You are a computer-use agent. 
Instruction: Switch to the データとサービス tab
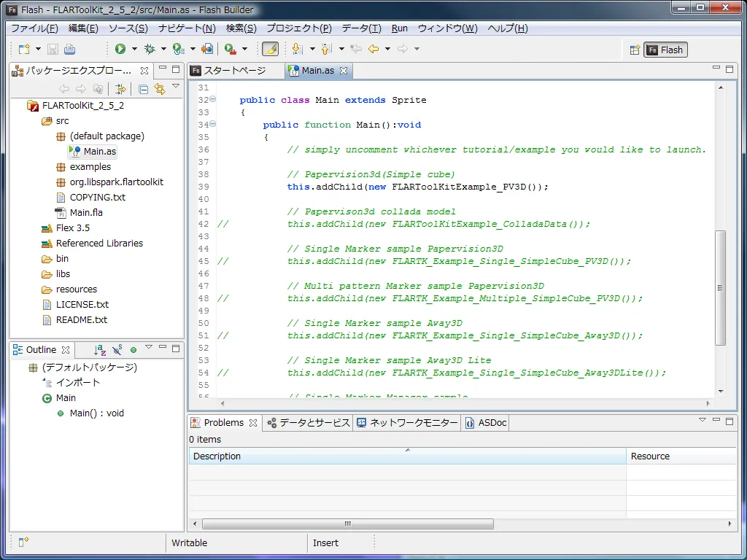[309, 423]
